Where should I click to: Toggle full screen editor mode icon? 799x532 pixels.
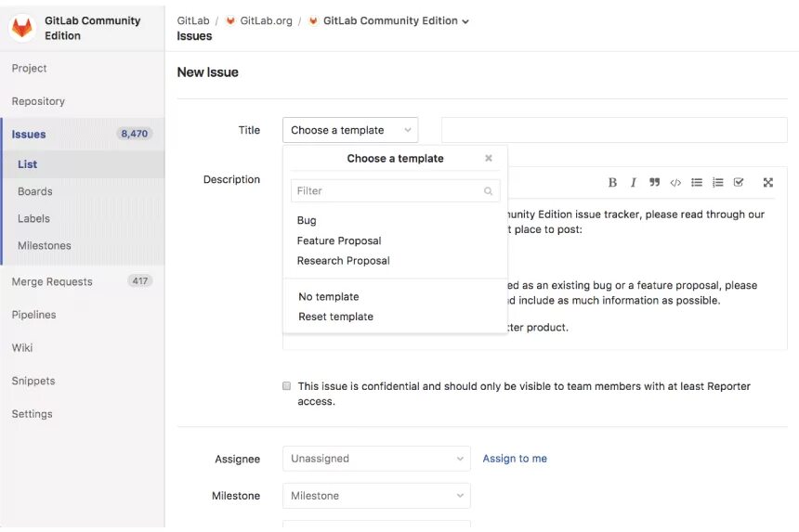click(x=768, y=183)
